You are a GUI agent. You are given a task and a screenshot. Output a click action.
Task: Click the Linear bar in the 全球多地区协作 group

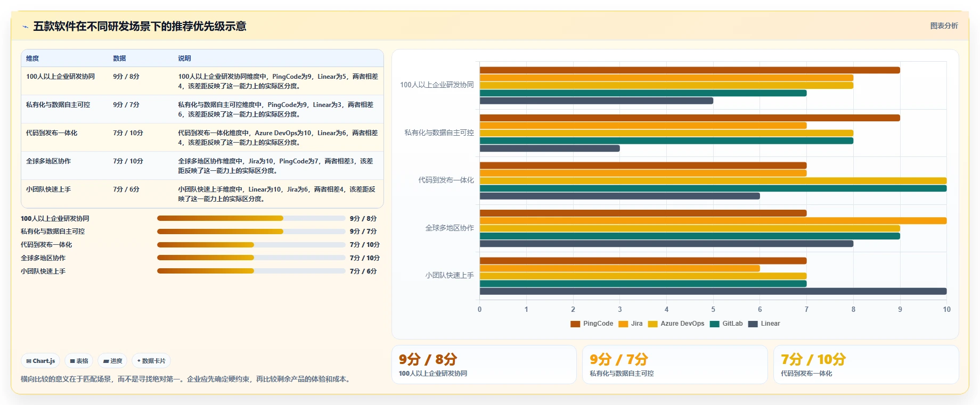point(666,244)
